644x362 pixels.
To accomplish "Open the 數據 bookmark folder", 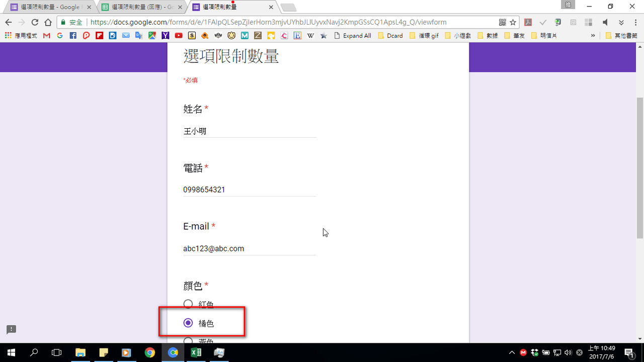I will point(488,36).
